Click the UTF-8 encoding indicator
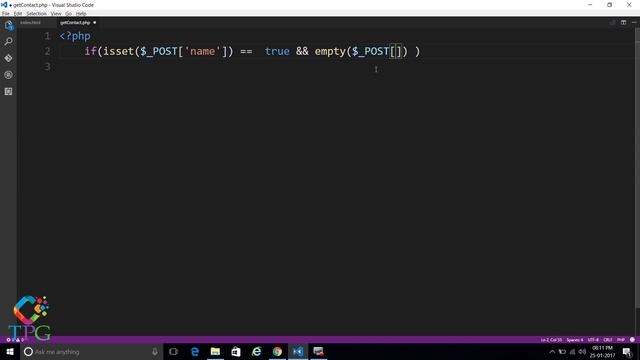The image size is (640, 360). pyautogui.click(x=593, y=340)
